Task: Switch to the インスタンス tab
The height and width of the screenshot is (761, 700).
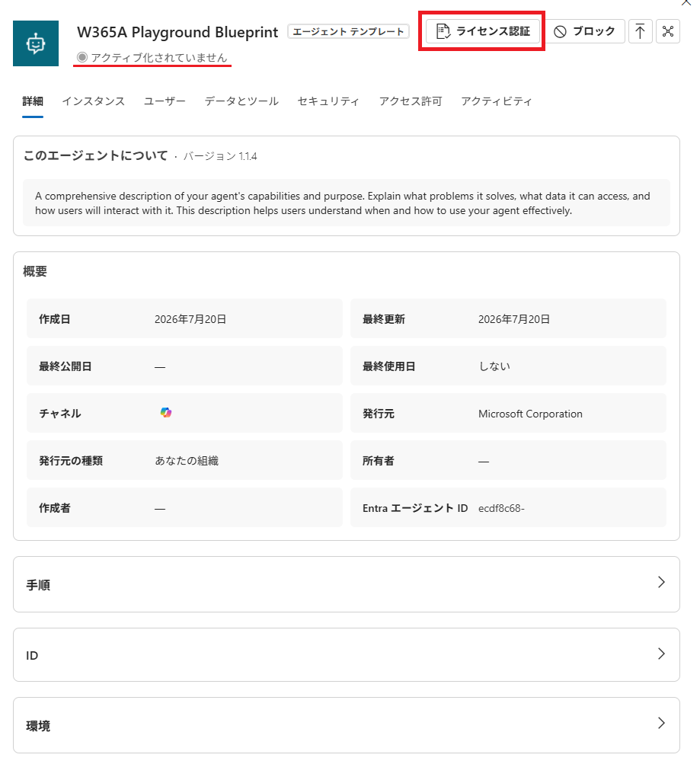Action: point(94,101)
